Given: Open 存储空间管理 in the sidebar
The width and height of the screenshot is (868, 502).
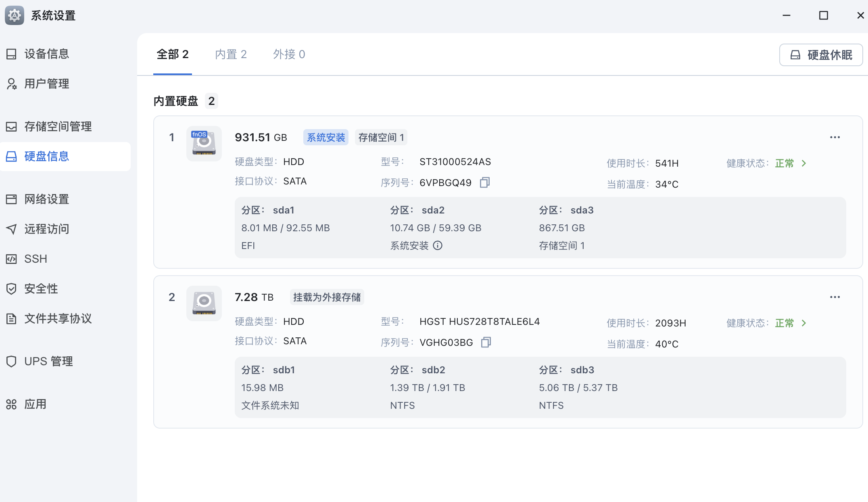Looking at the screenshot, I should click(65, 127).
